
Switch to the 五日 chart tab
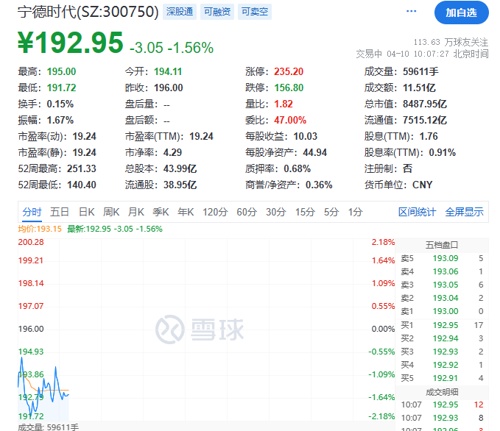tap(59, 212)
